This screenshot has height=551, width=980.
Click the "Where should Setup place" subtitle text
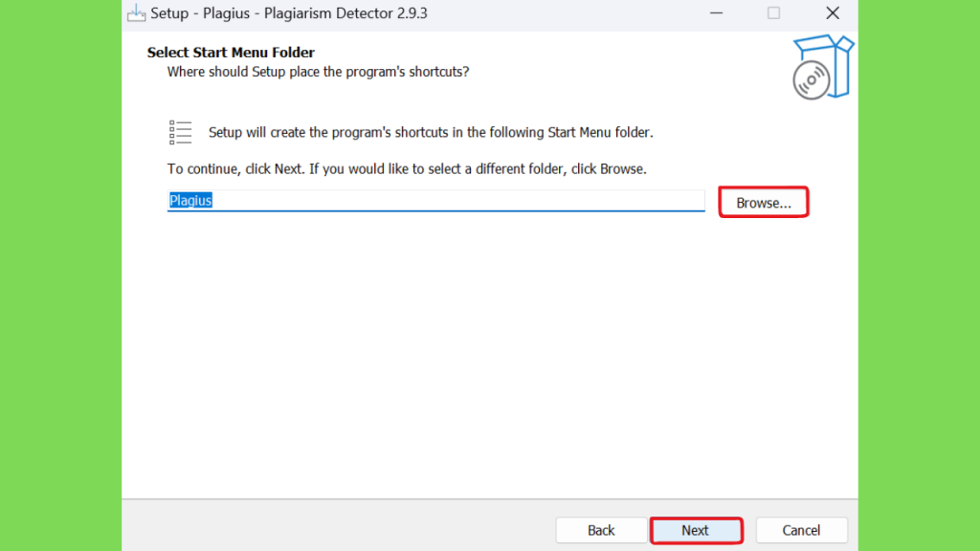click(x=318, y=72)
